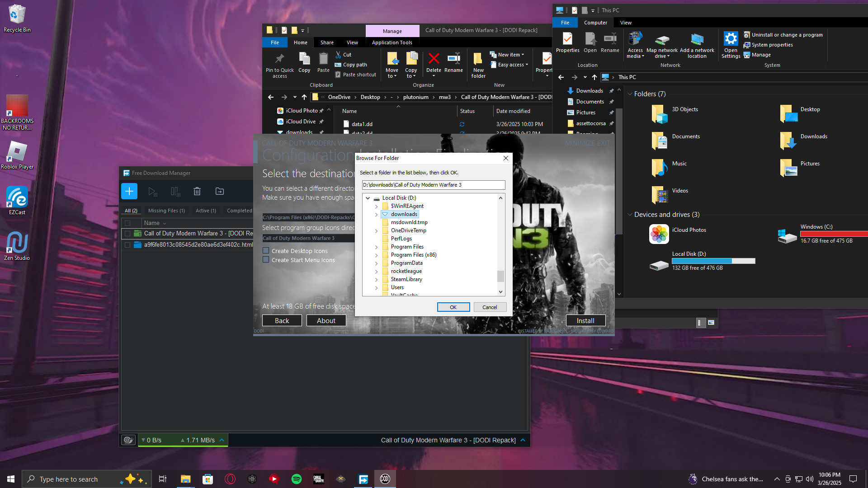Click the snail speed limit icon in status bar
The image size is (868, 488).
[x=128, y=440]
